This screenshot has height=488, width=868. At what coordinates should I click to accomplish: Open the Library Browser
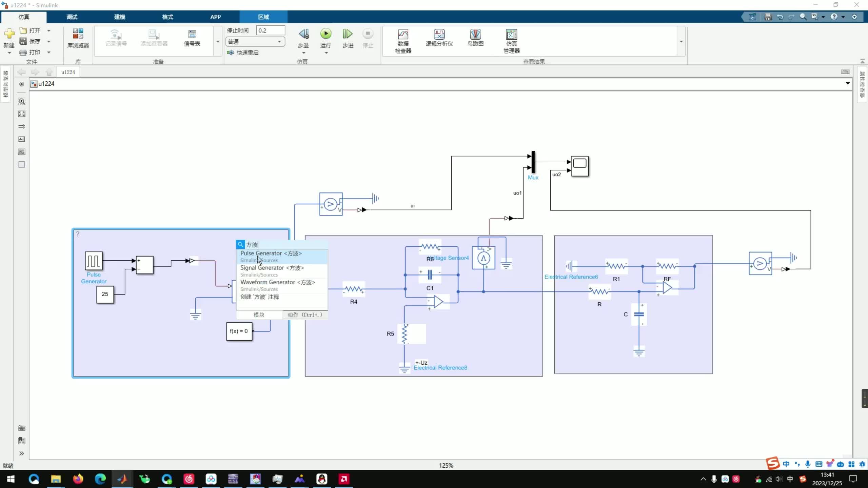78,38
